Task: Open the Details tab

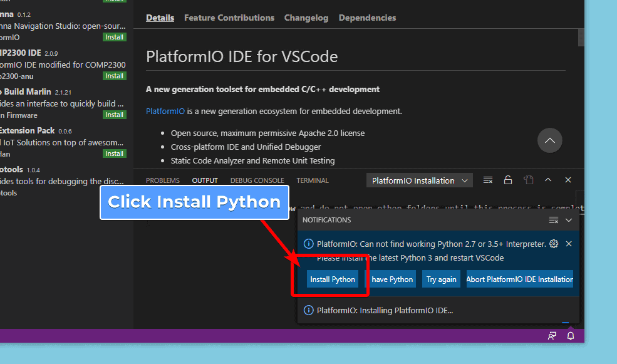Action: (160, 18)
